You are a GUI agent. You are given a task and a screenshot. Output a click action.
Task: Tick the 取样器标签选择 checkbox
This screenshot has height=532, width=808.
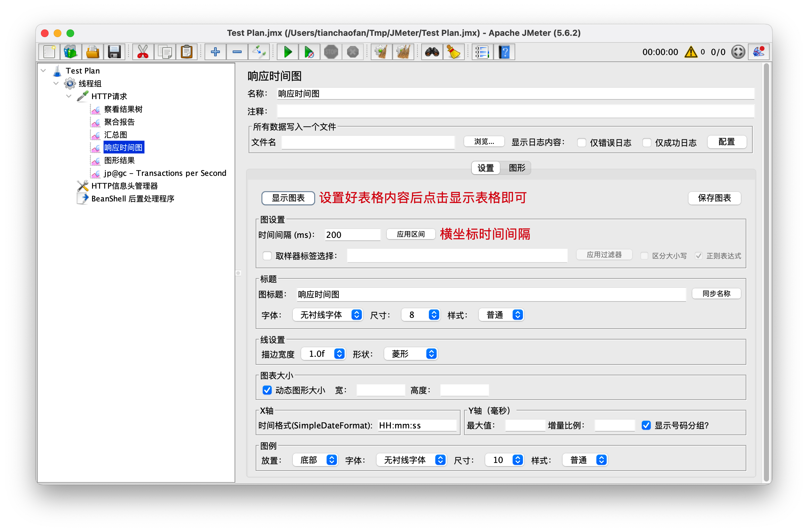pos(267,256)
